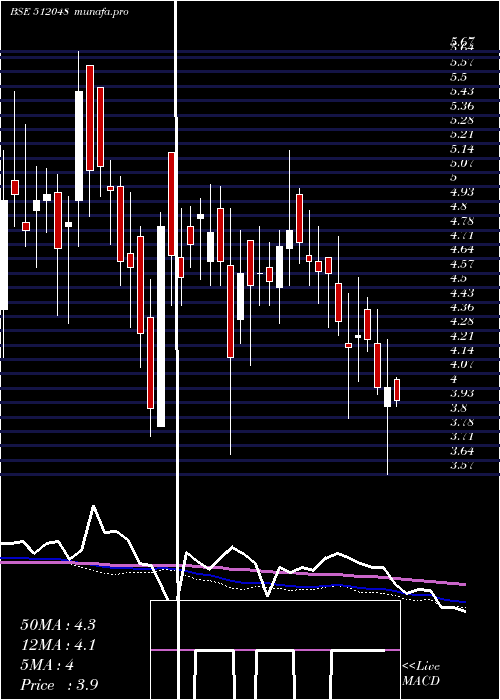Click the 4.57 price axis label
Viewport: 500px width, 700px height.
462,264
